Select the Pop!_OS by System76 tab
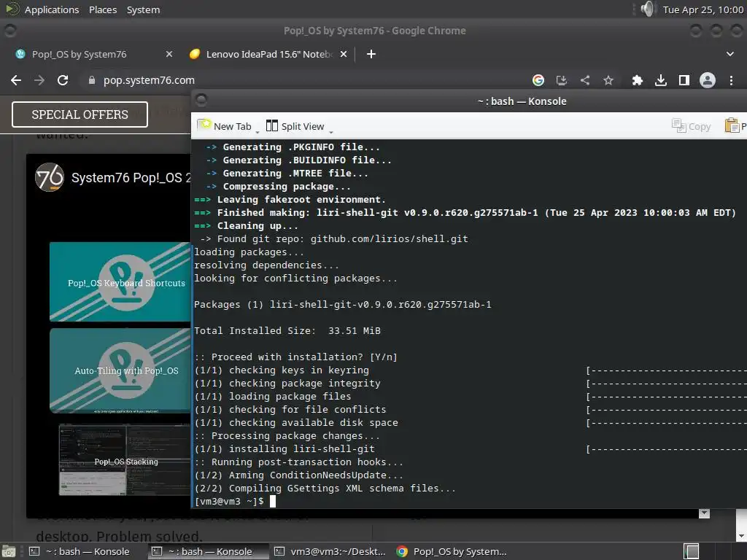Image resolution: width=747 pixels, height=560 pixels. click(79, 54)
